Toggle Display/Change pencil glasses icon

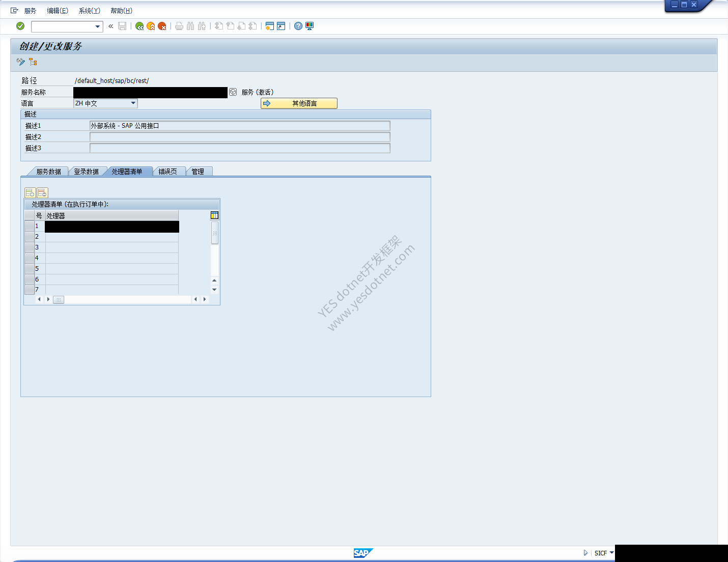21,62
